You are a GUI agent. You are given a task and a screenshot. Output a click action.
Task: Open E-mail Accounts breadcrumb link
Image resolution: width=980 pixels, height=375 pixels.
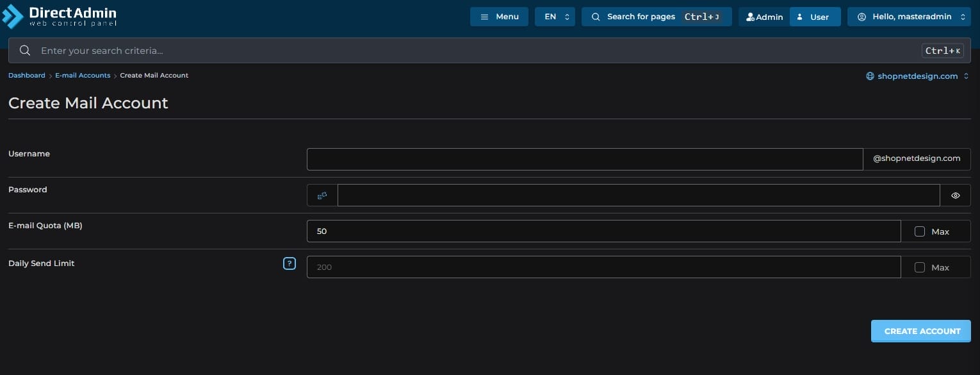[x=83, y=76]
